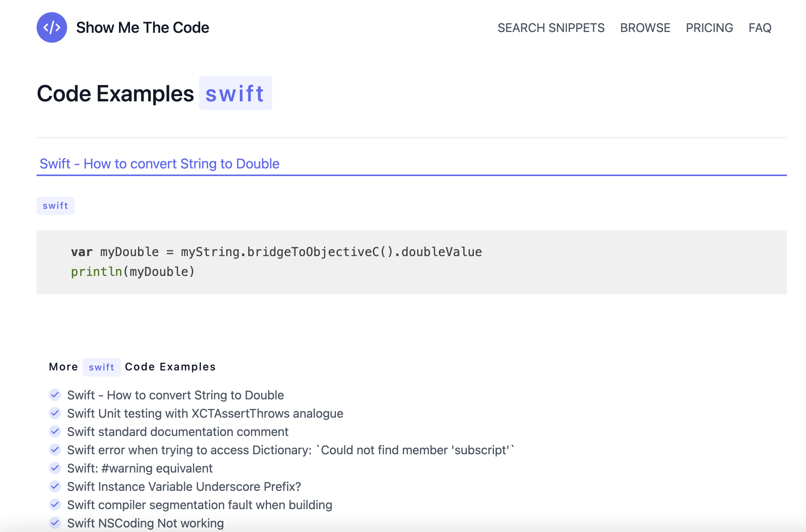
Task: Click the checkmark beside Swift NSCoding Not working
Action: [56, 523]
